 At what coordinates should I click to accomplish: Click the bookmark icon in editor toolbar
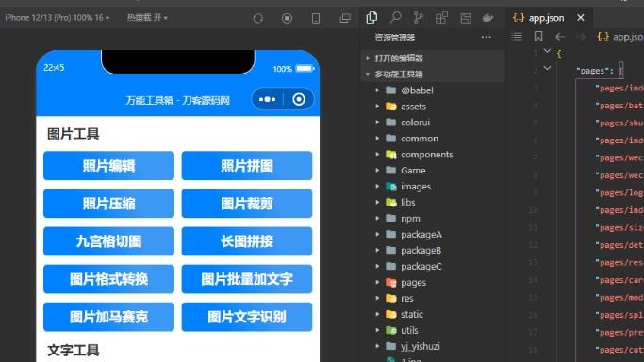coord(538,37)
